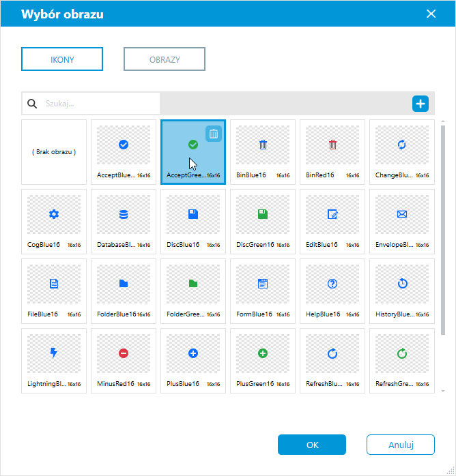
Task: Cancel with the Anuluj button
Action: pyautogui.click(x=401, y=445)
